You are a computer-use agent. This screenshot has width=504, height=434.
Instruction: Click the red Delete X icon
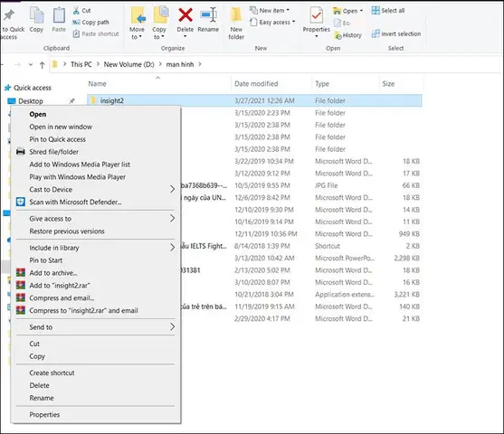[185, 15]
